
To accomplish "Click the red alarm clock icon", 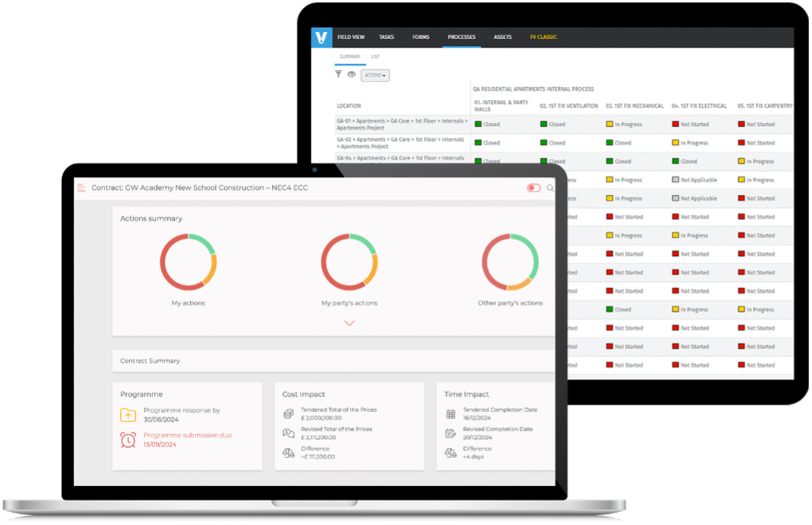I will 128,439.
